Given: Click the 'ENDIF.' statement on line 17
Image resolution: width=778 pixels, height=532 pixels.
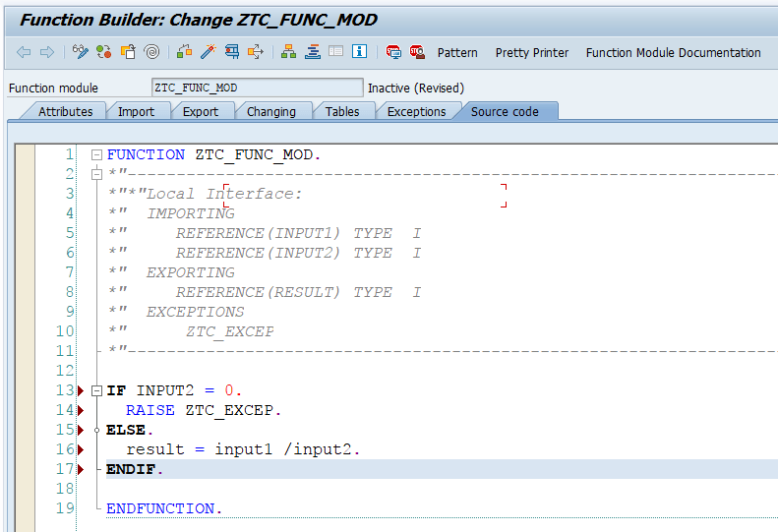Looking at the screenshot, I should (x=135, y=469).
